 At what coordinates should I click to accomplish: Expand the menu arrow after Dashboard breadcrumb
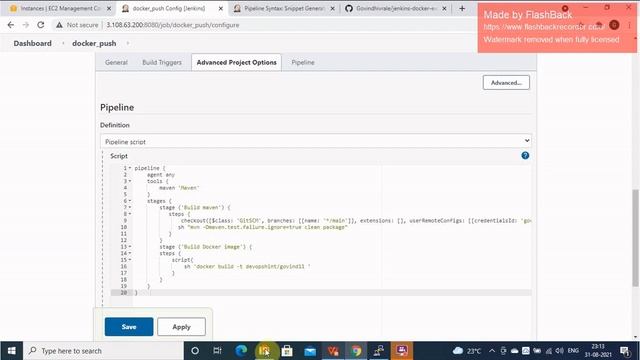tap(63, 43)
